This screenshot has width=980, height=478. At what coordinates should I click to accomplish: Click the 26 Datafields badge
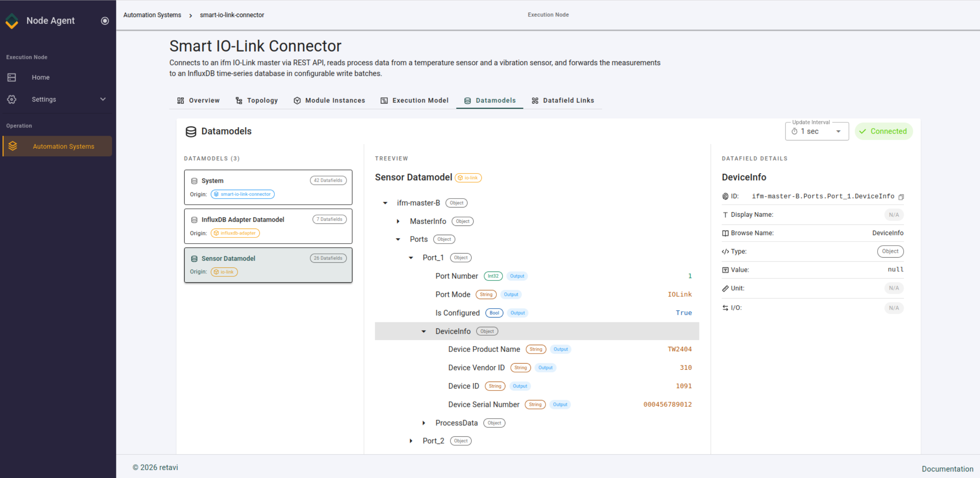click(x=328, y=258)
